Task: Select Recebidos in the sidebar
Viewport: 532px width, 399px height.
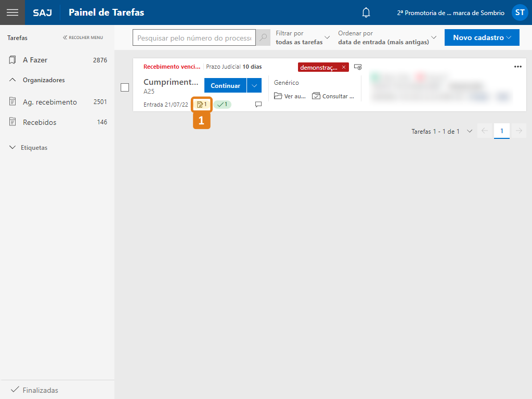Action: coord(40,122)
